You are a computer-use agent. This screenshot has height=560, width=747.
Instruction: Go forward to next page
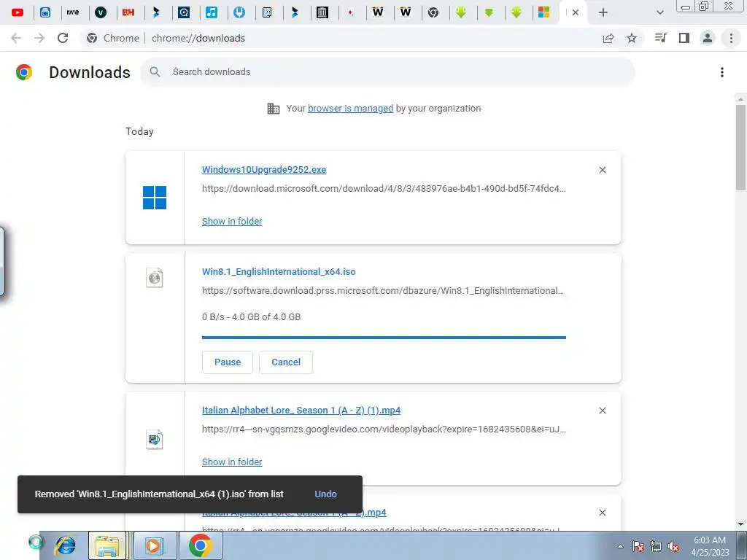39,38
